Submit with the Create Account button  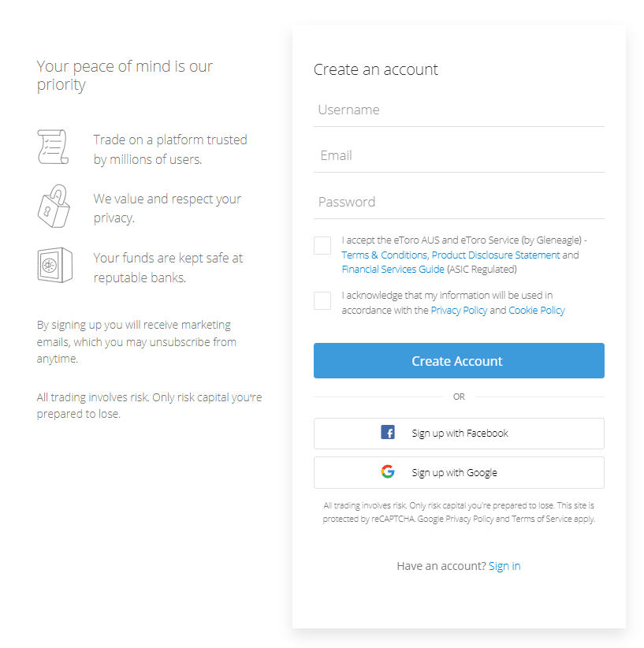(459, 361)
